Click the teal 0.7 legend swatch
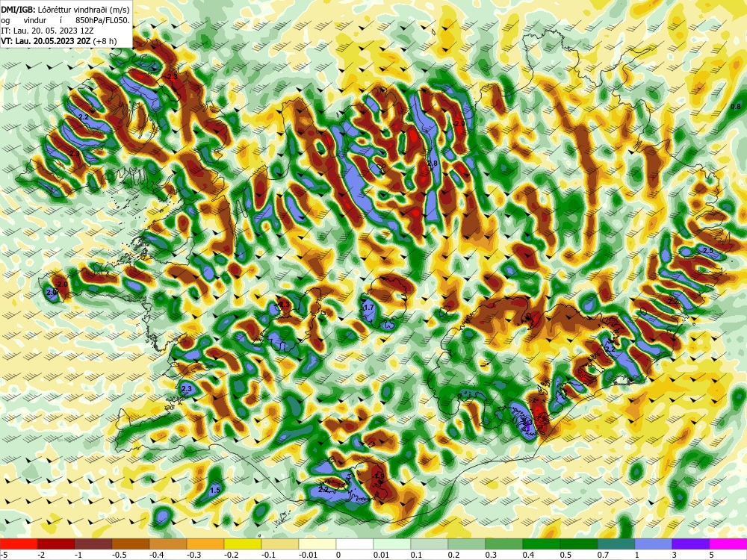This screenshot has width=747, height=560. click(616, 544)
